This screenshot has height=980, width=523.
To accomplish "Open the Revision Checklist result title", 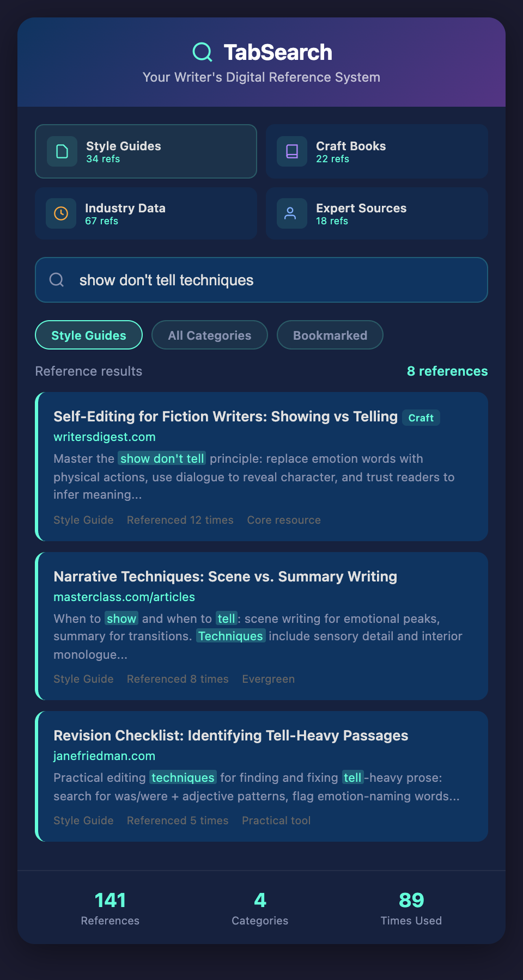I will [230, 736].
